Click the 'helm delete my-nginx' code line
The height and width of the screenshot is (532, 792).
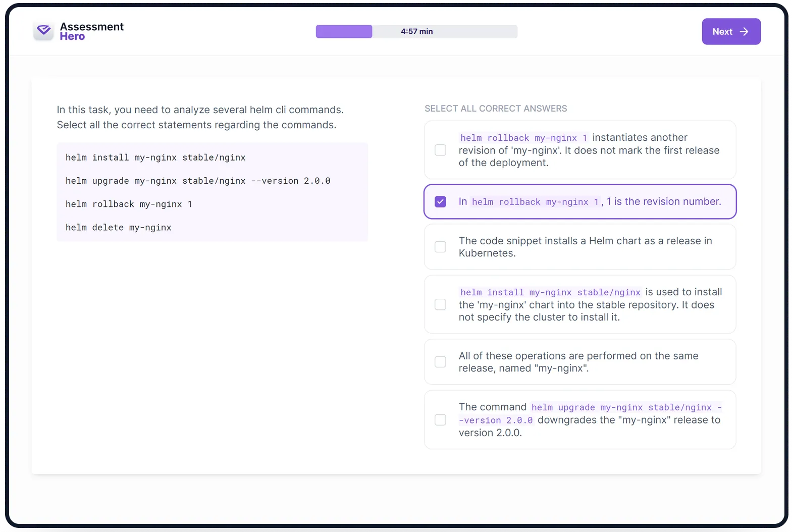[119, 228]
